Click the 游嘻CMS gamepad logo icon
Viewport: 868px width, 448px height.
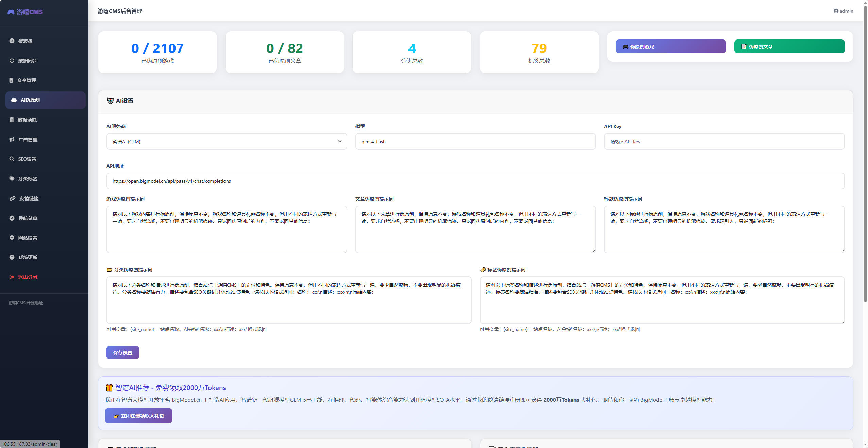tap(11, 12)
